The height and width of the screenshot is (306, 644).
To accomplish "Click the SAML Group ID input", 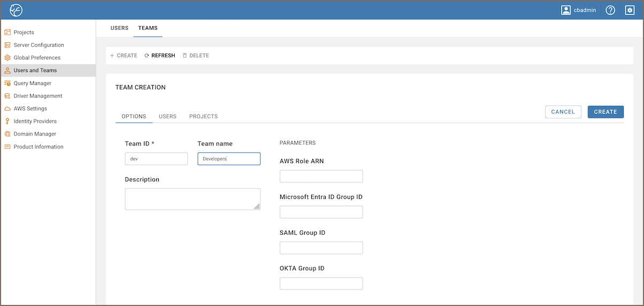I will [321, 248].
